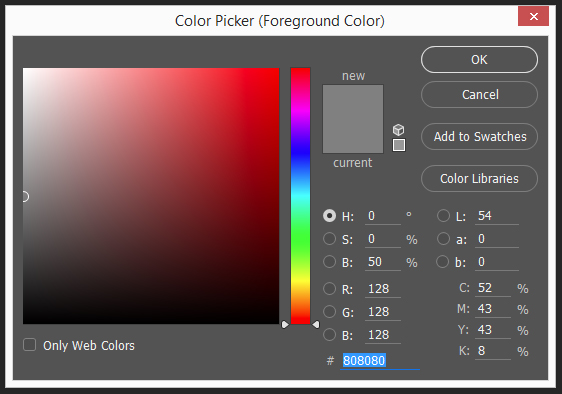Viewport: 562px width, 394px height.
Task: Click the left hue slider arrow
Action: tap(285, 324)
